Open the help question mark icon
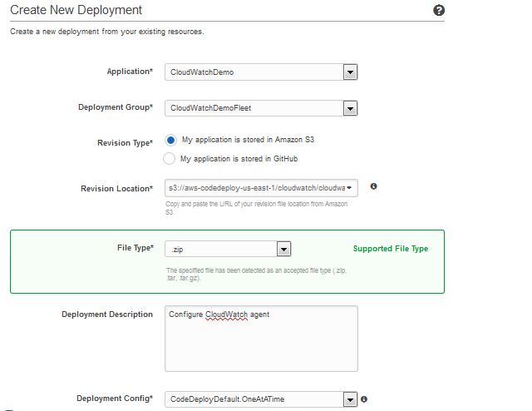This screenshot has height=411, width=532. pyautogui.click(x=439, y=10)
